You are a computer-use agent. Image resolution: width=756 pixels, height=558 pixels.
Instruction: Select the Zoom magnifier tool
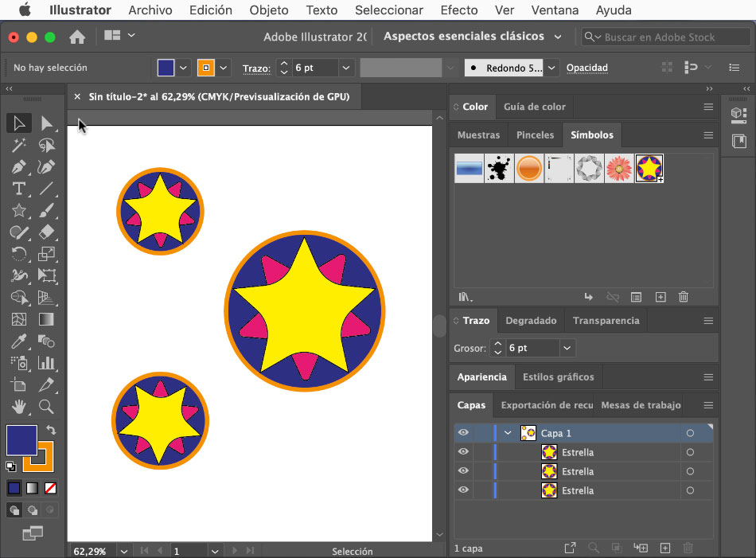[47, 407]
